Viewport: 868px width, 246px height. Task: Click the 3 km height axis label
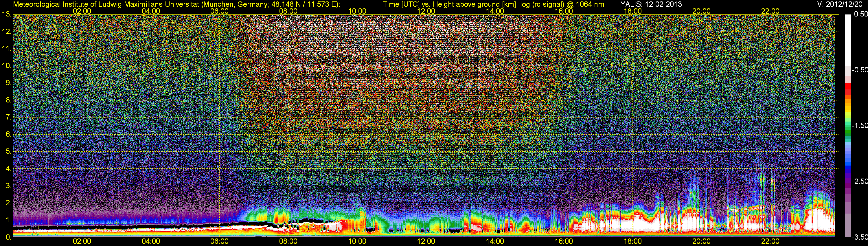pyautogui.click(x=8, y=186)
